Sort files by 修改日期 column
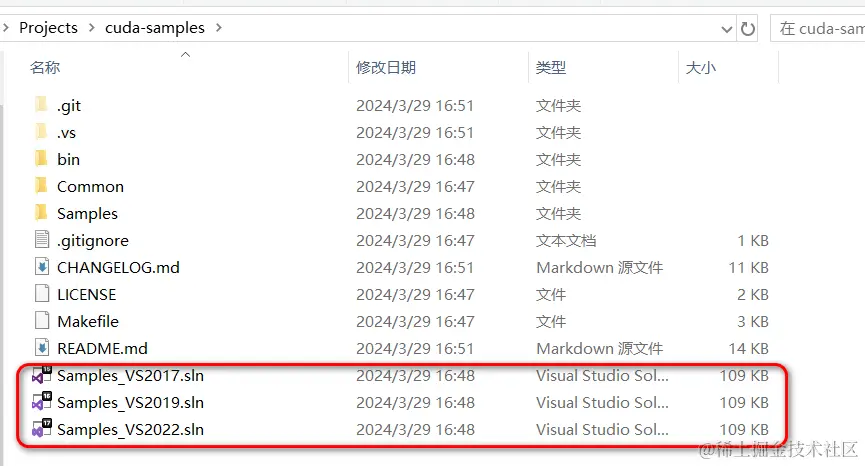The width and height of the screenshot is (865, 466). pos(386,67)
